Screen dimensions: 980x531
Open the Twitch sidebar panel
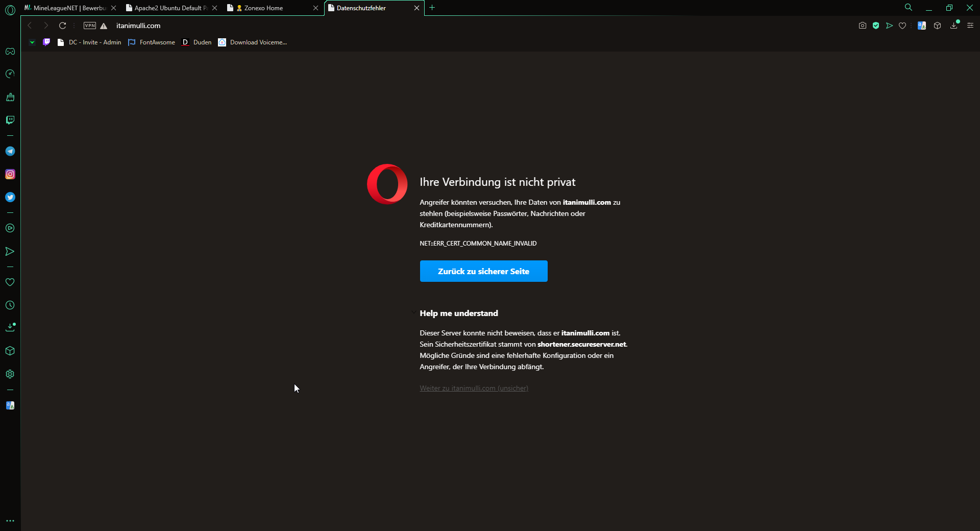pyautogui.click(x=10, y=120)
